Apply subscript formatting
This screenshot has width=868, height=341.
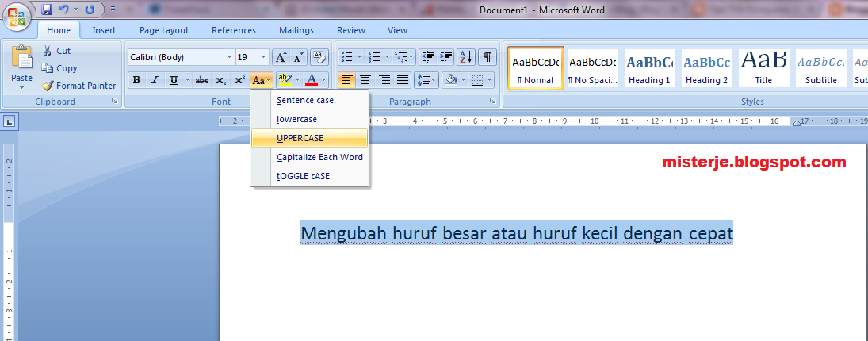click(221, 80)
